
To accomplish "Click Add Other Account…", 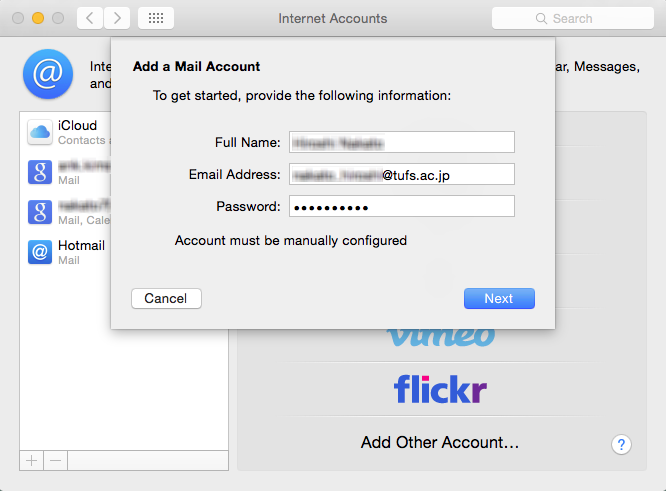I will [x=440, y=443].
